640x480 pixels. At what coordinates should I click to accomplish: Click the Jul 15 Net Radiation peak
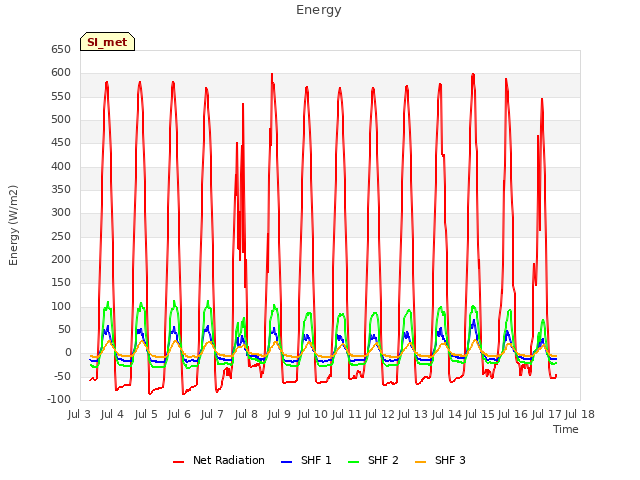[x=473, y=75]
